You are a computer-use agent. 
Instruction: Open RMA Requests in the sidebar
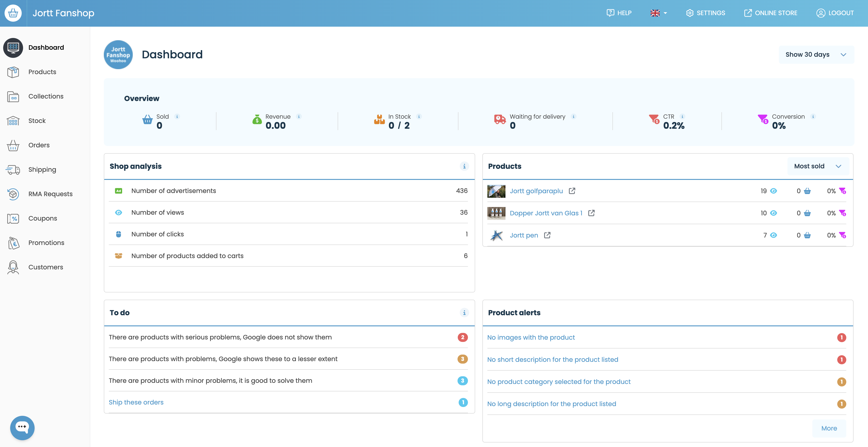tap(50, 194)
